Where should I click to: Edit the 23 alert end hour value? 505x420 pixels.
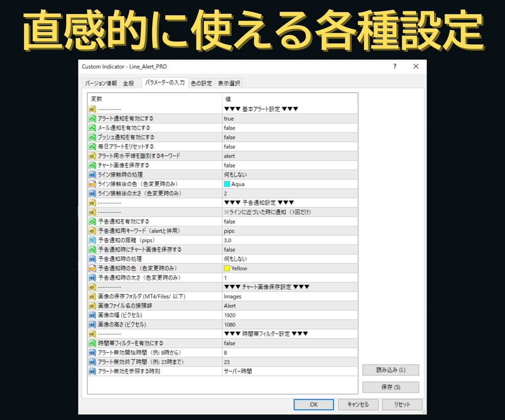tap(290, 362)
